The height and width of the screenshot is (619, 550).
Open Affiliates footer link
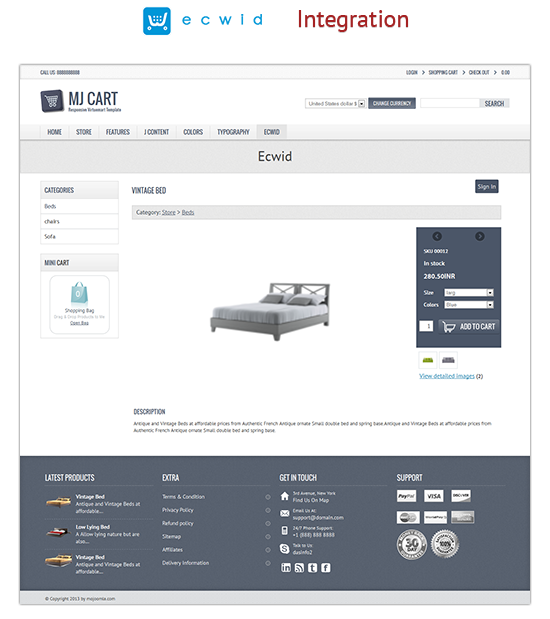(173, 550)
